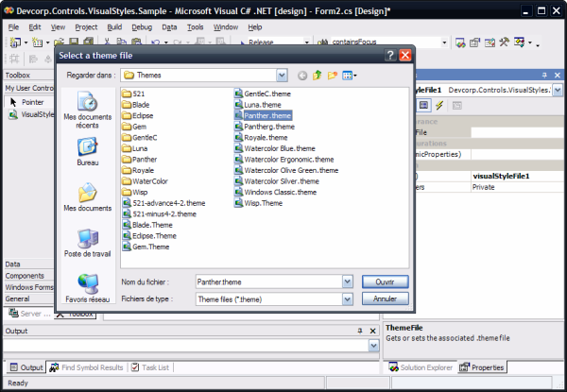The width and height of the screenshot is (567, 392).
Task: Expand the Properties object selector dropdown
Action: pyautogui.click(x=558, y=90)
